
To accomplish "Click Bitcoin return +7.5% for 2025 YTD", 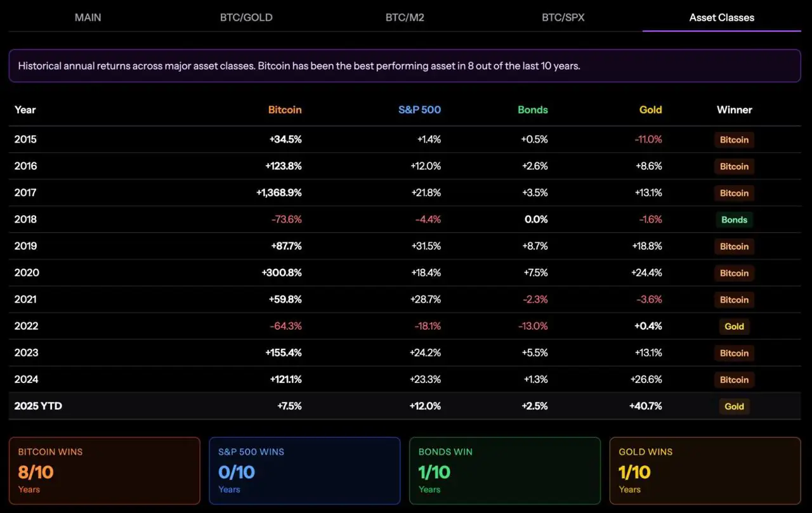I will pyautogui.click(x=289, y=406).
